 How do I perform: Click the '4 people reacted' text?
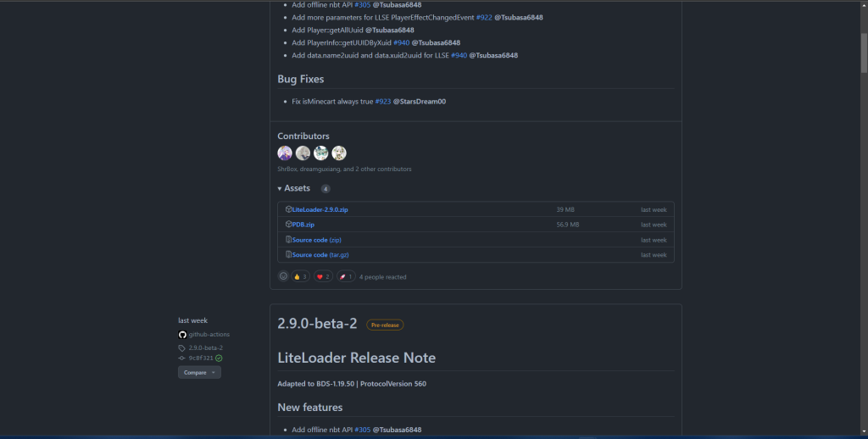(x=382, y=277)
